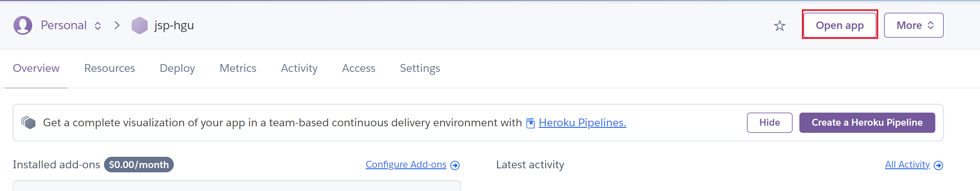This screenshot has height=191, width=980.
Task: Favorite the app with the star icon
Action: click(780, 26)
